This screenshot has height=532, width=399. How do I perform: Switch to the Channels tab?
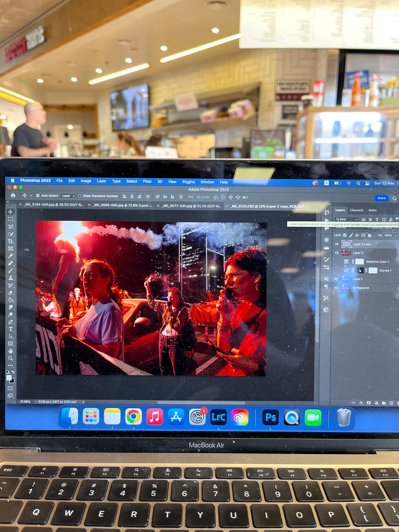click(356, 210)
